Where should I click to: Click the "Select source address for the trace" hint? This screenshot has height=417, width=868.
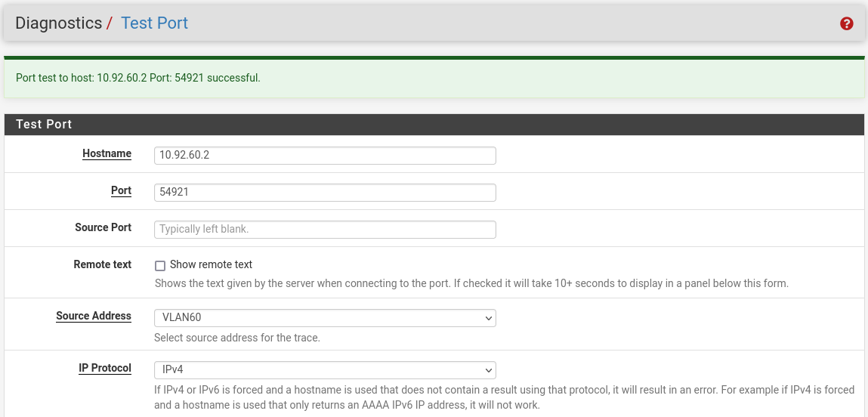click(x=237, y=338)
